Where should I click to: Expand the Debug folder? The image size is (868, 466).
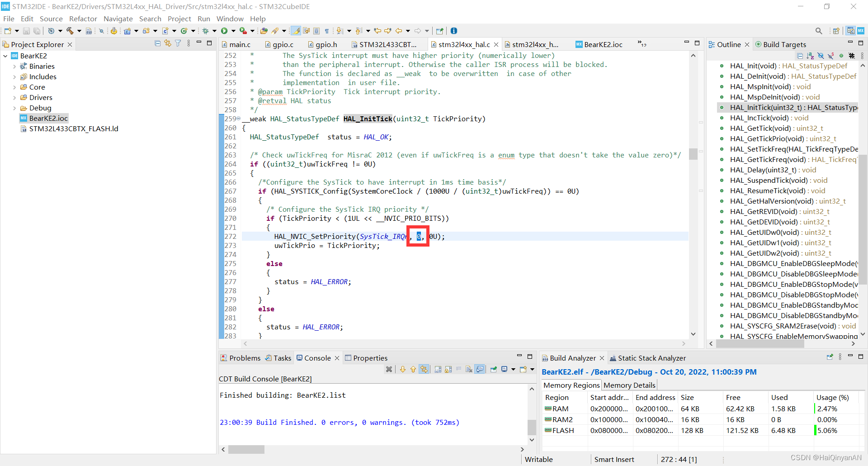click(14, 108)
